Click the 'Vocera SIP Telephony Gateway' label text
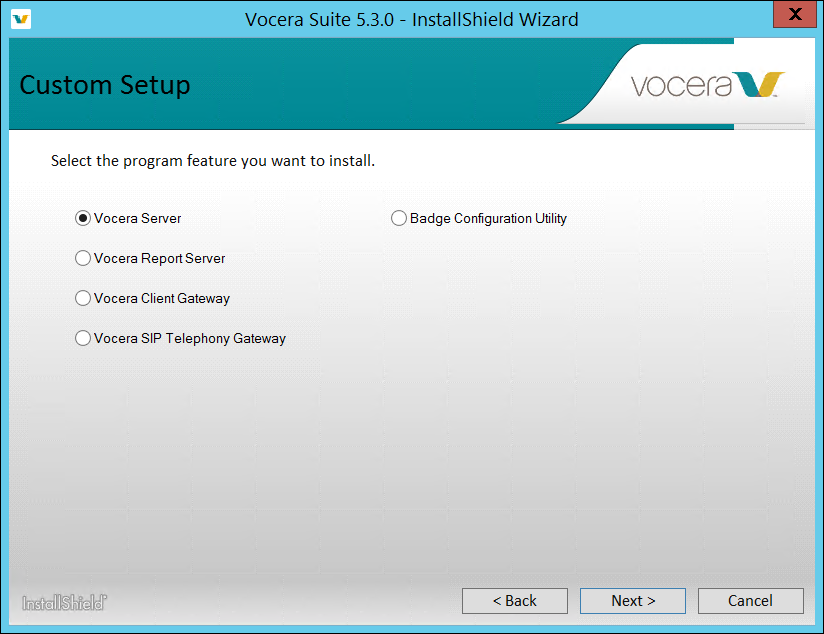This screenshot has width=824, height=634. point(190,338)
